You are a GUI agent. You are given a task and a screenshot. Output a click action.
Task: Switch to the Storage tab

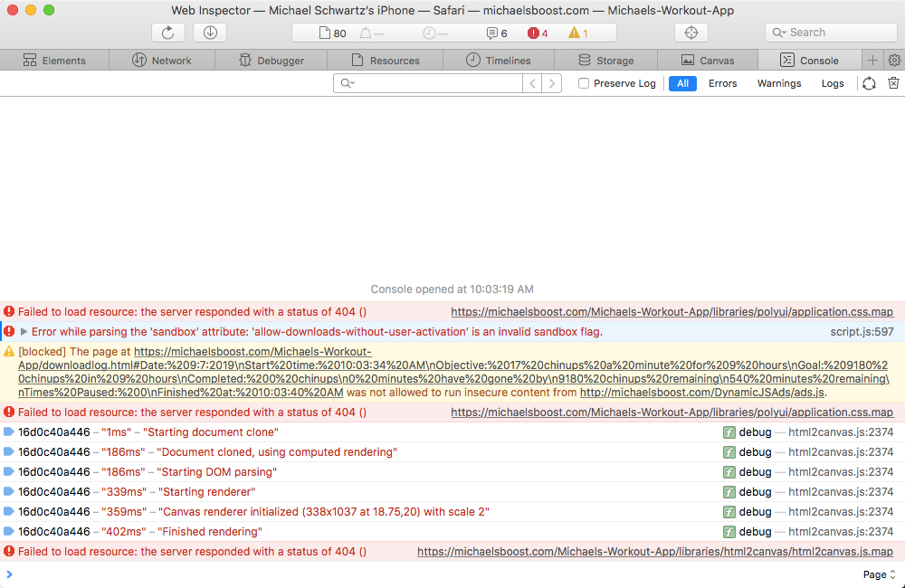coord(606,59)
